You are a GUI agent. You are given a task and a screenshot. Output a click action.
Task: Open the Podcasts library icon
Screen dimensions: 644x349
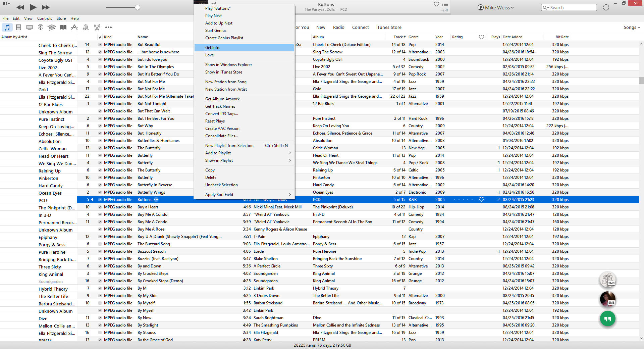point(41,27)
